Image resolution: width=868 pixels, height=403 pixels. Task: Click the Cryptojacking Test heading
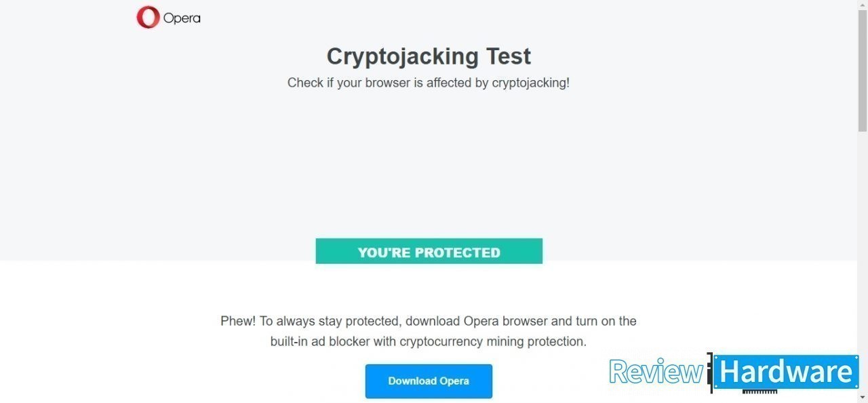(x=429, y=56)
